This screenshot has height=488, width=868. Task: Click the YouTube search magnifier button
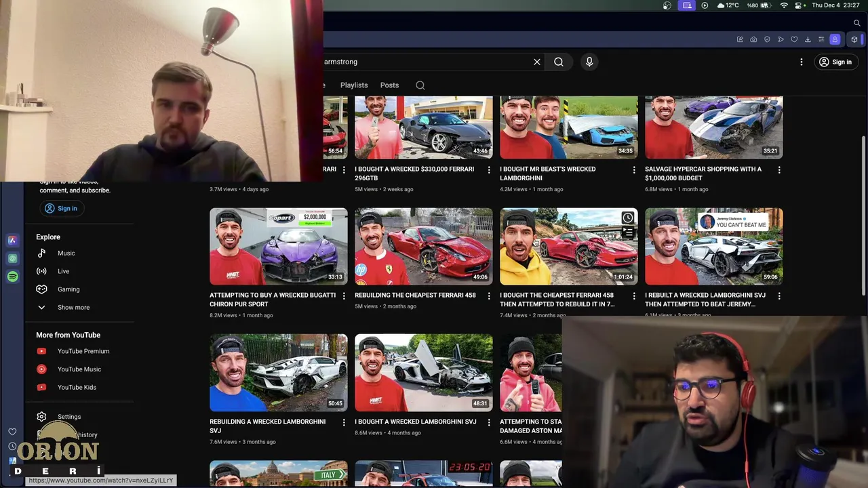tap(559, 62)
